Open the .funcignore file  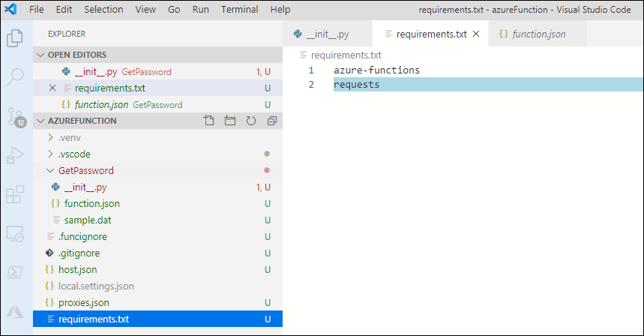point(157,236)
